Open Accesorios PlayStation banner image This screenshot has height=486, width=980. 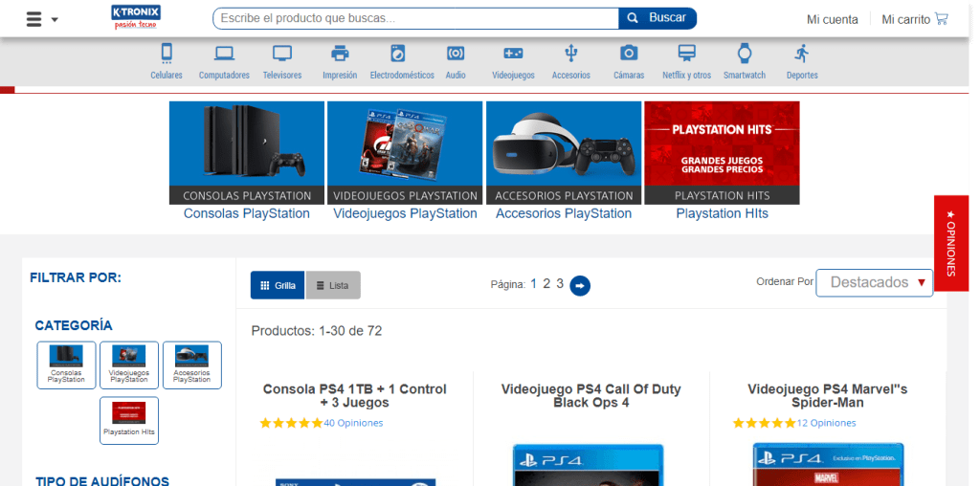coord(564,152)
